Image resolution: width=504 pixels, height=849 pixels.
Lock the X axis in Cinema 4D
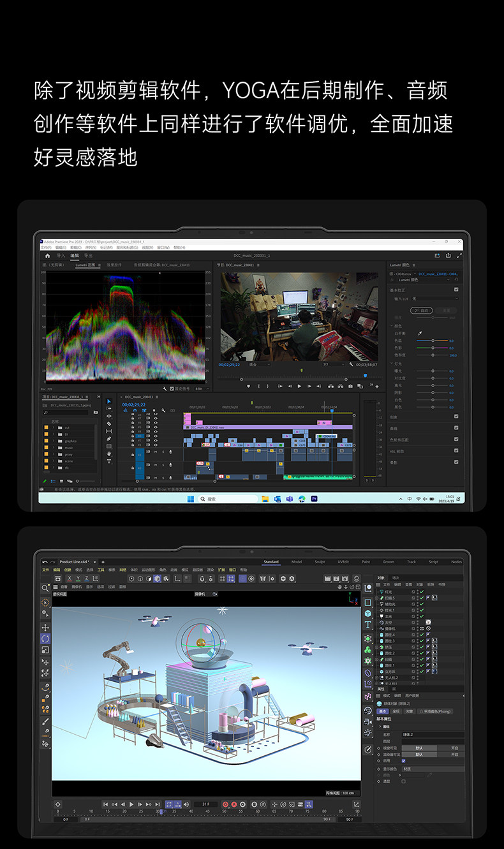point(69,579)
